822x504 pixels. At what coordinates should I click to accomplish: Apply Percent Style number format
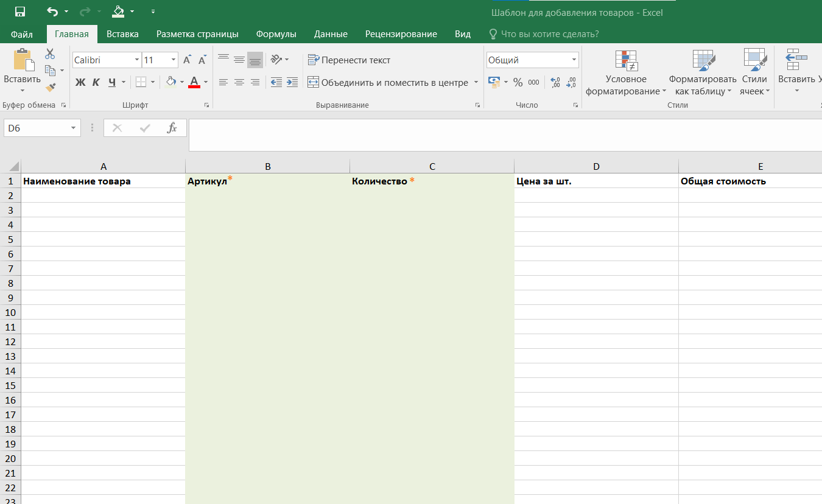click(518, 82)
